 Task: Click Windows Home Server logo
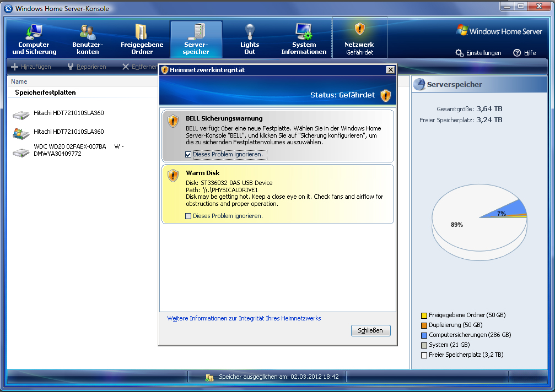point(499,31)
